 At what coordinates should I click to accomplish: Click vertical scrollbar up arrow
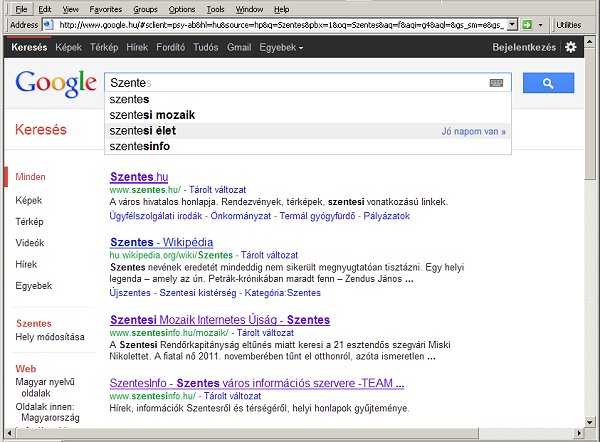point(590,41)
